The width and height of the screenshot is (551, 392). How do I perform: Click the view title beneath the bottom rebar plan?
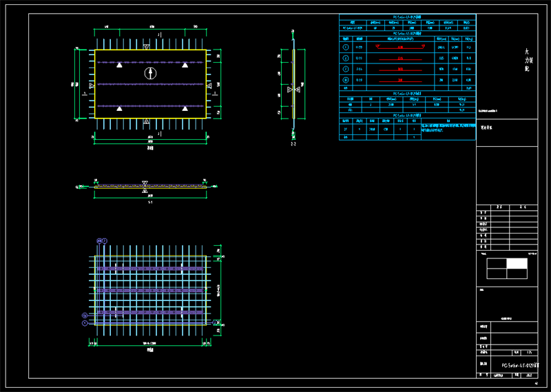[150, 349]
